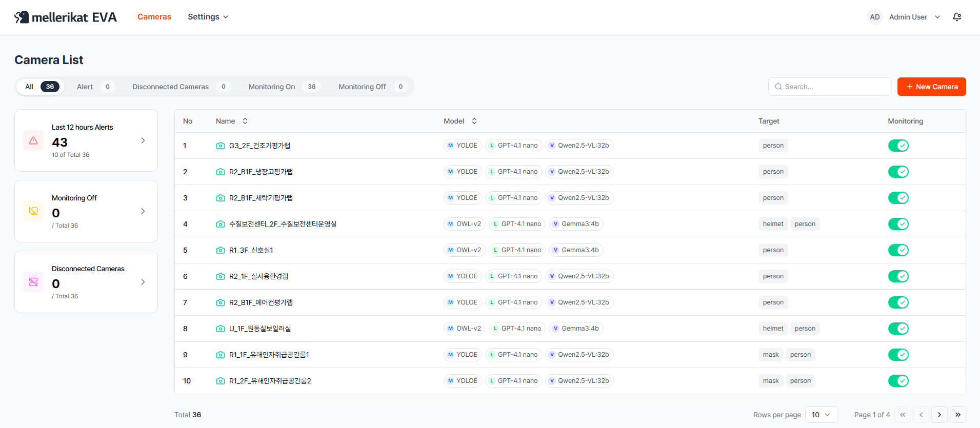The width and height of the screenshot is (980, 428).
Task: Expand Monitoring Off card chevron
Action: pyautogui.click(x=143, y=211)
